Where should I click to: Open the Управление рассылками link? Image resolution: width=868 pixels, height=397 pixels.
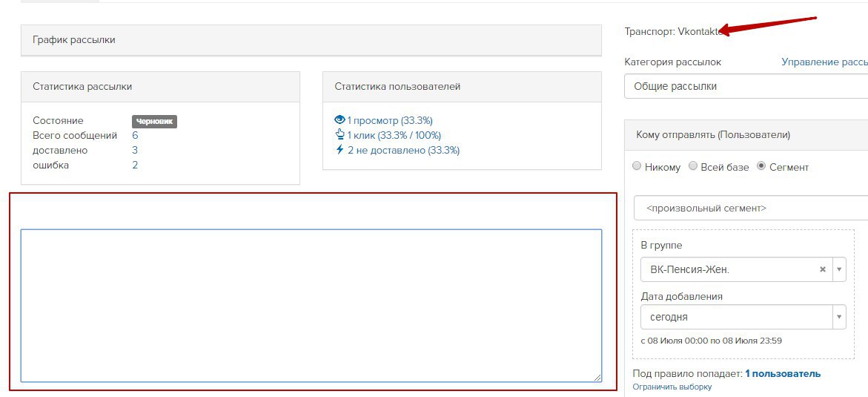click(824, 62)
